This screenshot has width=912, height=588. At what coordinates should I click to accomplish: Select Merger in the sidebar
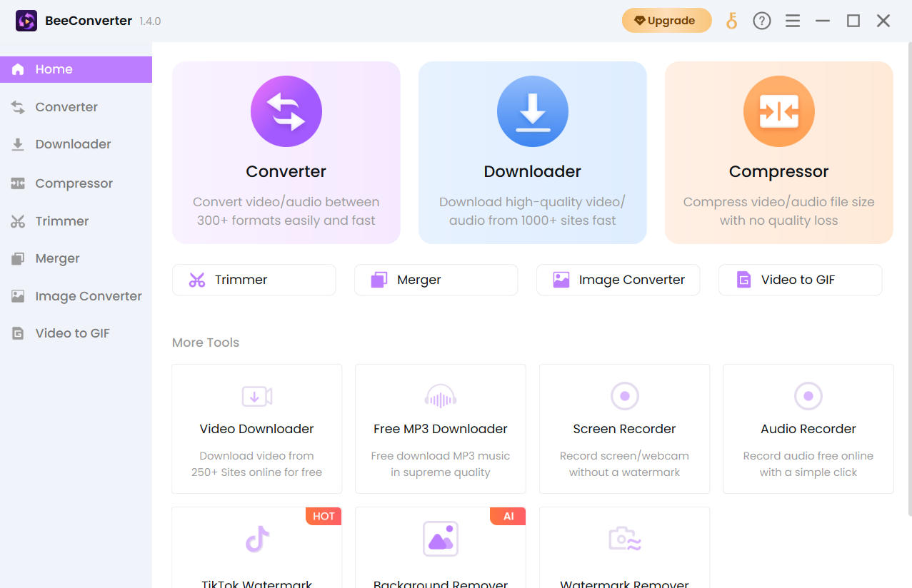(x=76, y=258)
